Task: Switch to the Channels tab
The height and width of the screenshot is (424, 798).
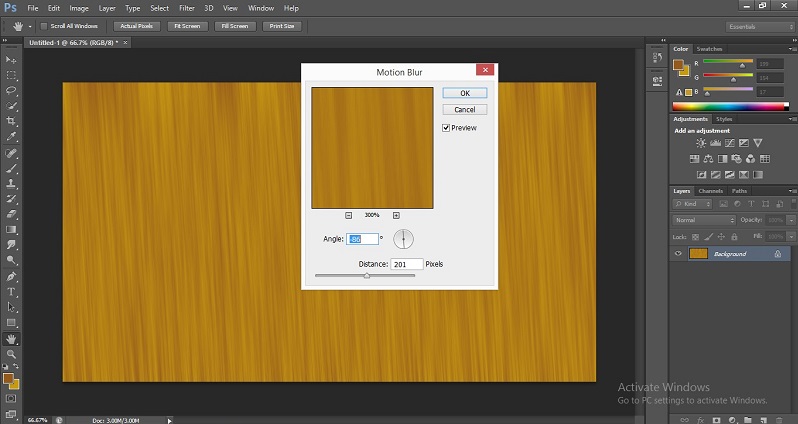Action: coord(710,190)
